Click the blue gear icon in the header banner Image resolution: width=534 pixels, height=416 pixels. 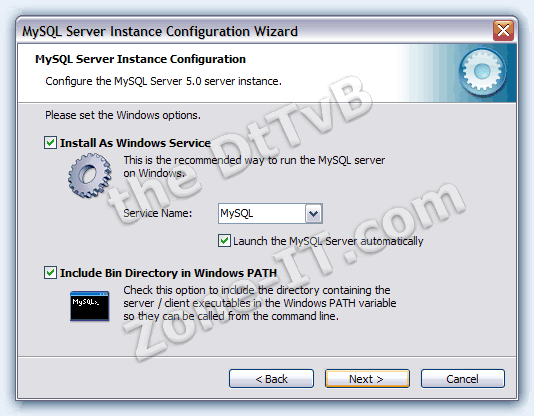click(482, 73)
